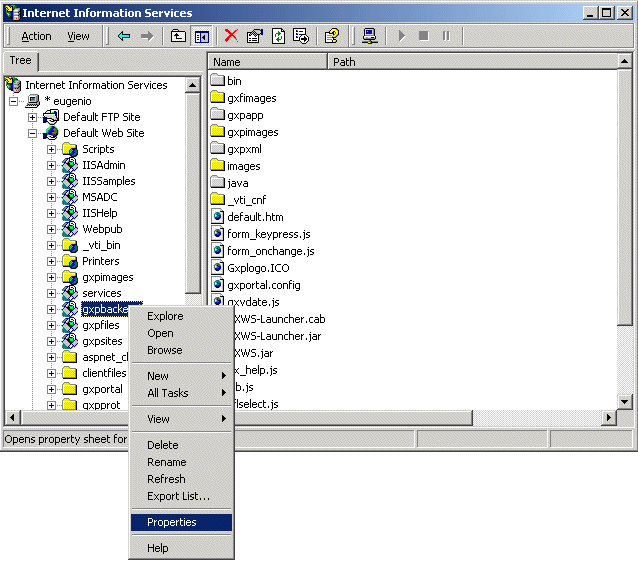
Task: Click the Path column header
Action: pos(472,62)
